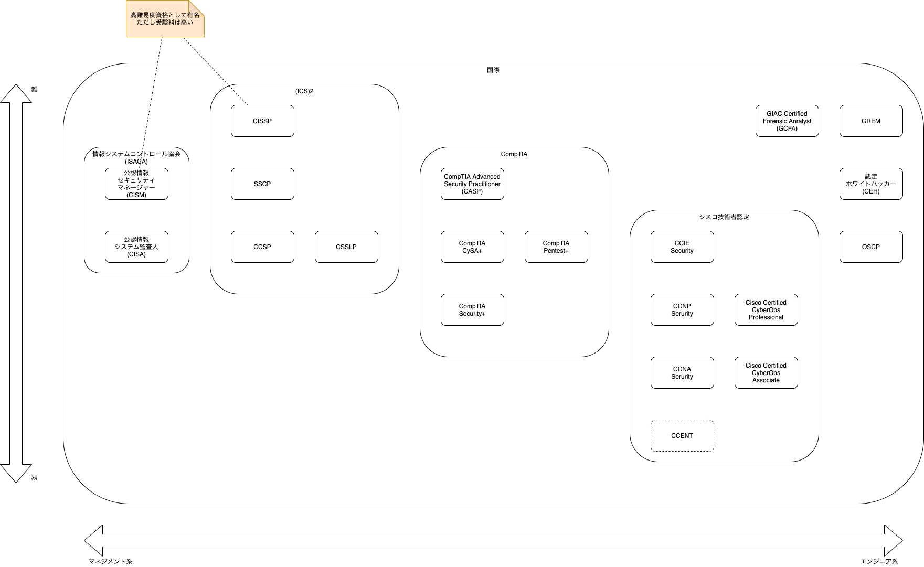Click the CompTIA Pentest+ box
Screen dimensions: 924x567
[556, 247]
